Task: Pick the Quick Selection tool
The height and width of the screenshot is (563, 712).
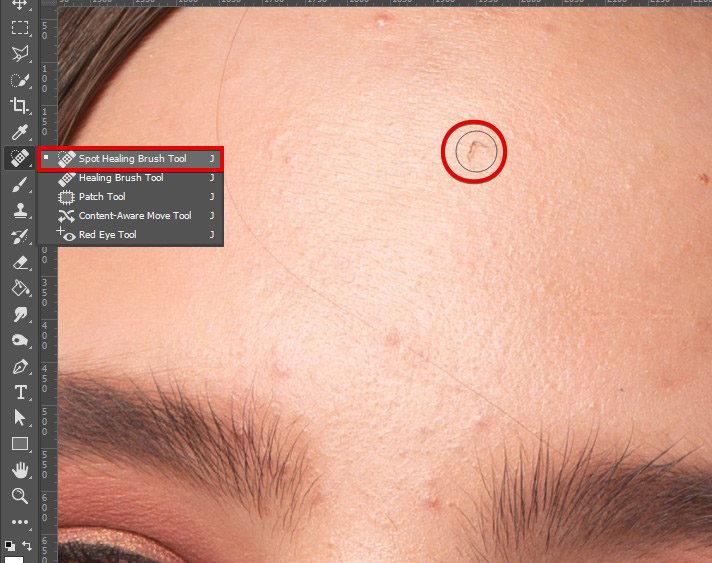Action: 19,80
